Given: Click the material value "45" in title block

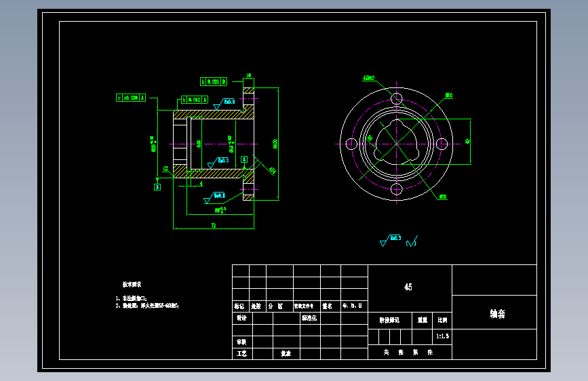Looking at the screenshot, I should click(x=408, y=287).
